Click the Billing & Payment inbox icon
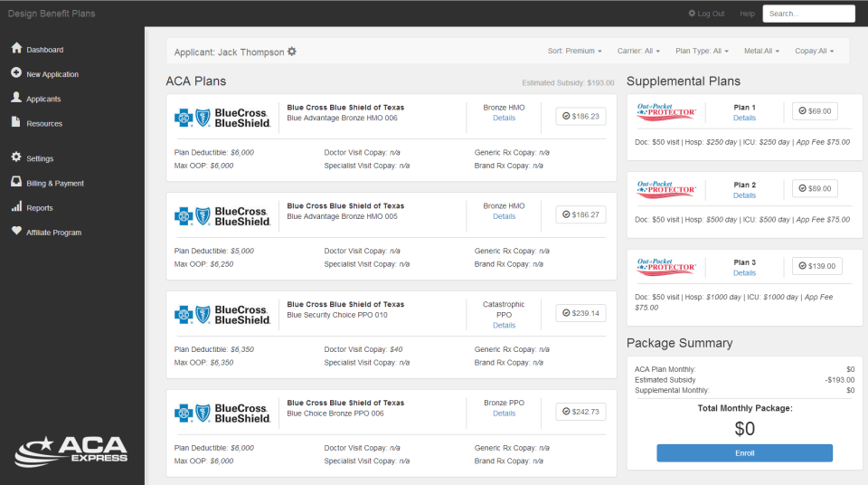This screenshot has width=868, height=485. coord(16,182)
